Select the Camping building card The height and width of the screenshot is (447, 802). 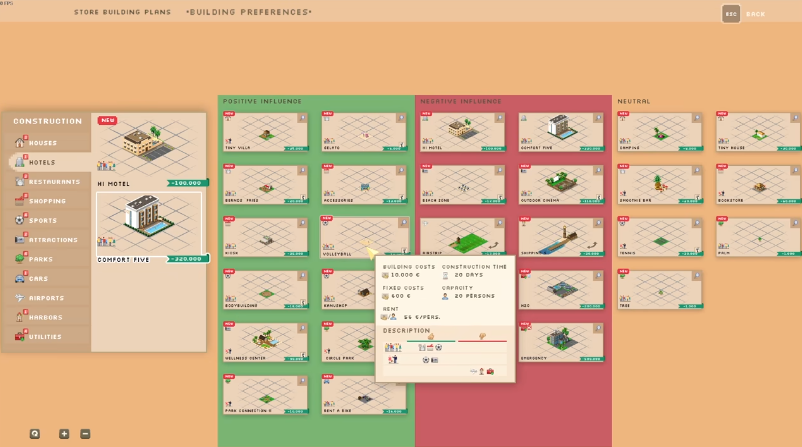click(x=660, y=131)
